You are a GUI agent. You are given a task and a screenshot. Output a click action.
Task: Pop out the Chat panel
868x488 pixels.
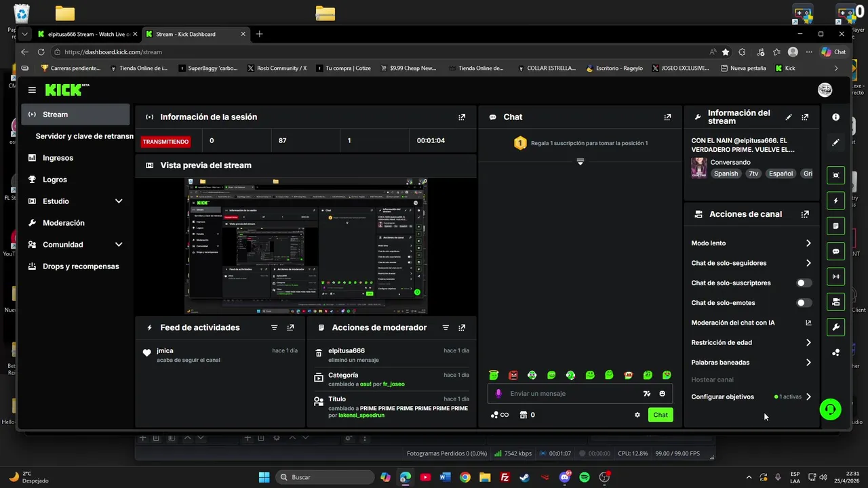click(x=667, y=117)
